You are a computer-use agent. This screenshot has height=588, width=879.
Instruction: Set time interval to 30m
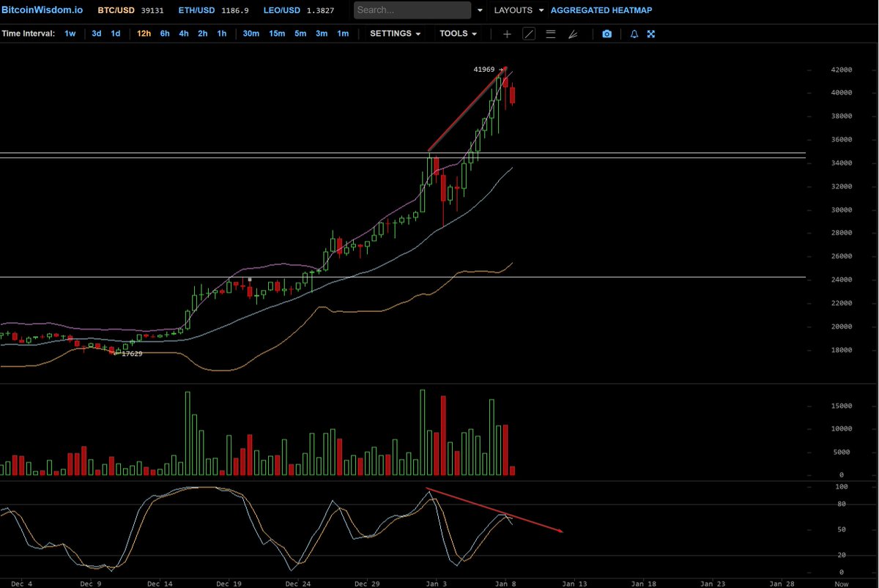(x=251, y=34)
